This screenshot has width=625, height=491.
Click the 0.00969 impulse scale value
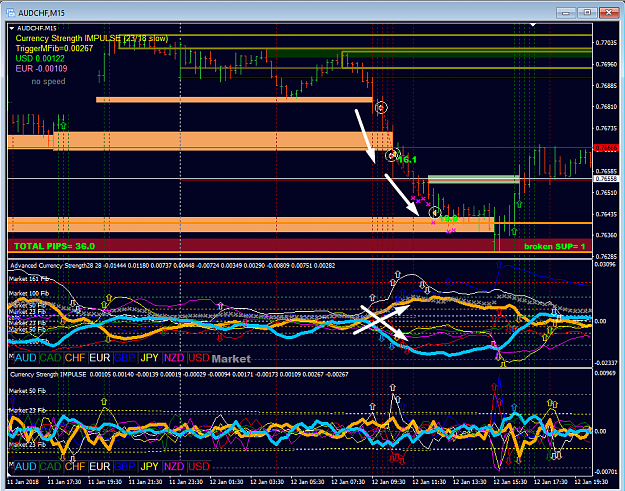(x=606, y=373)
